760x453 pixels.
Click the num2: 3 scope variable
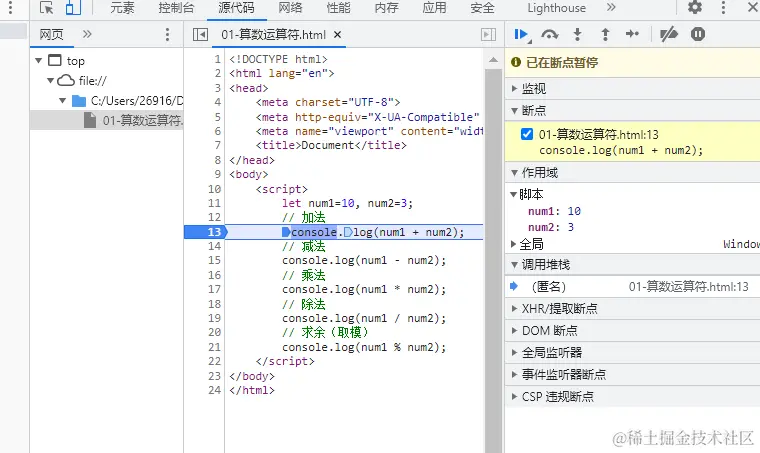(551, 227)
